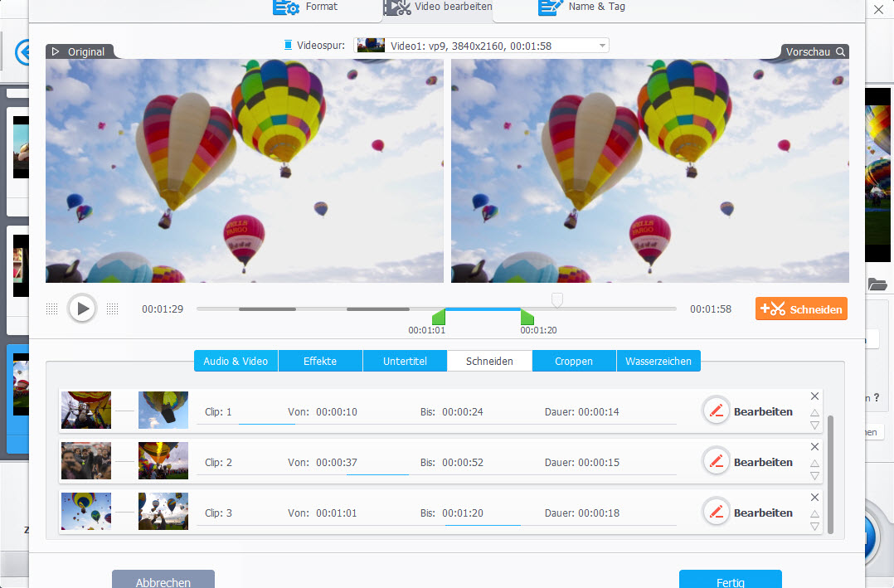Image resolution: width=894 pixels, height=588 pixels.
Task: Move Clip 1 down with the arrow
Action: click(814, 425)
